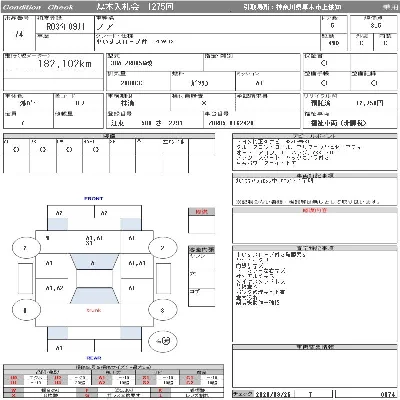
Task: Click the blue FRONT label above diagram
Action: (x=94, y=199)
